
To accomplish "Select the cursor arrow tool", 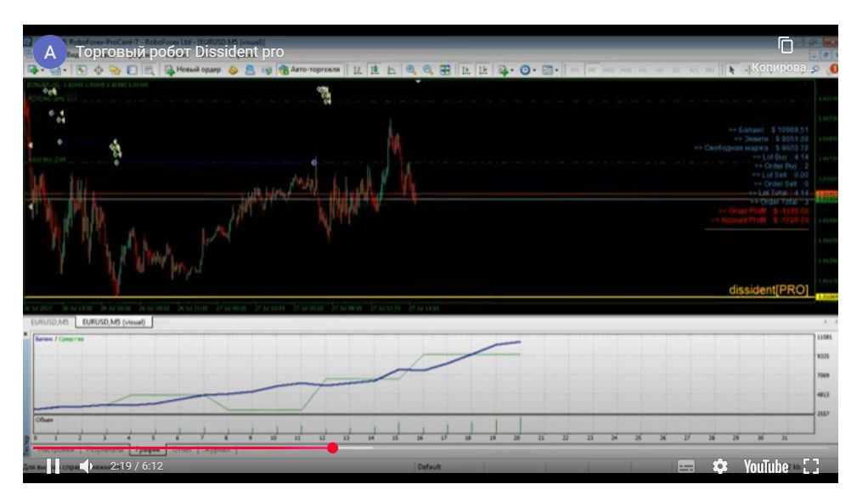I will [732, 70].
